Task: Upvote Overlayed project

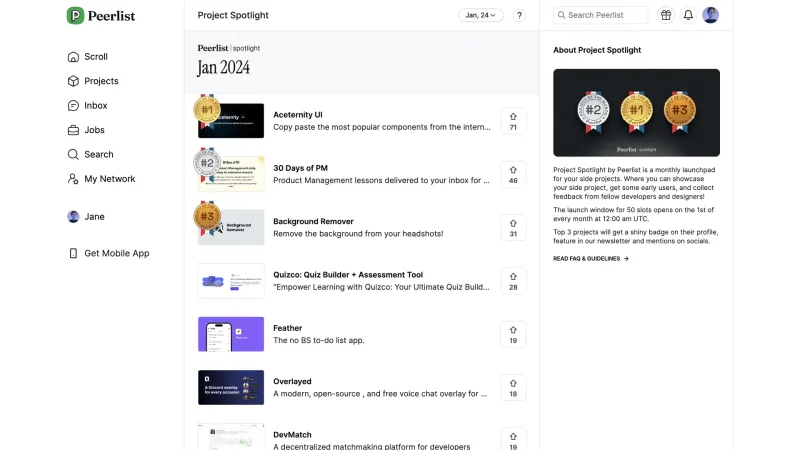Action: tap(513, 388)
